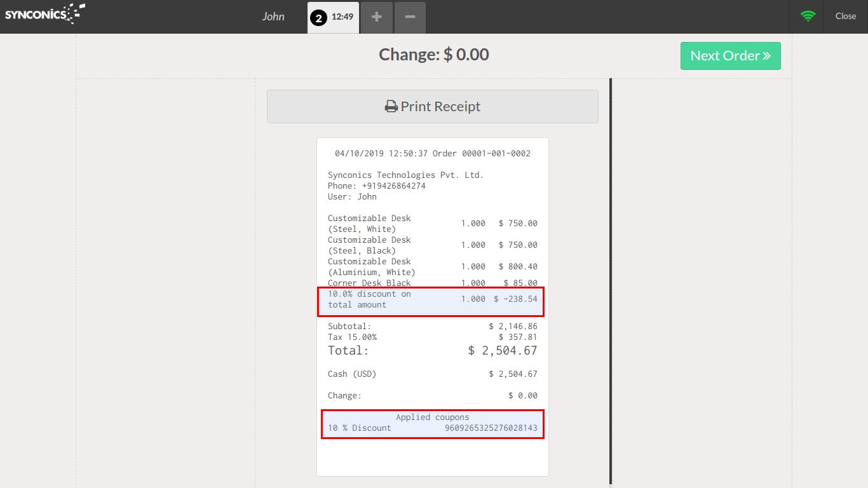Select Customizable Desk (Aluminium, White) receipt line
The width and height of the screenshot is (868, 488).
(432, 267)
